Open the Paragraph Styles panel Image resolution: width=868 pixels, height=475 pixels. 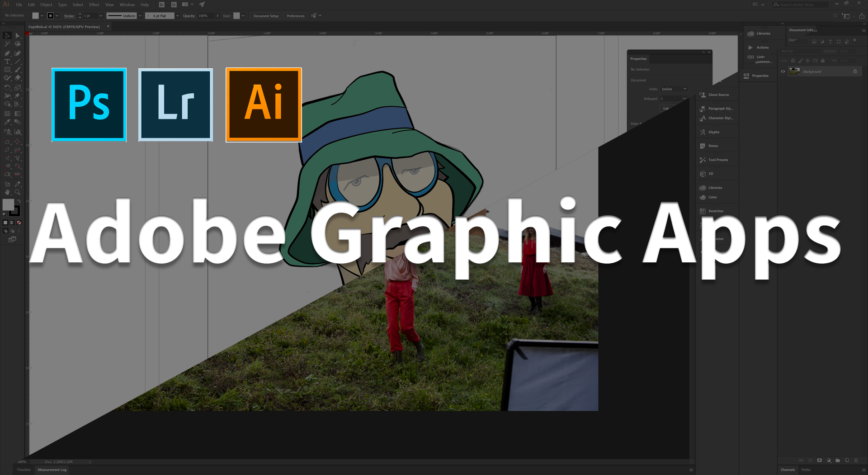(x=717, y=109)
